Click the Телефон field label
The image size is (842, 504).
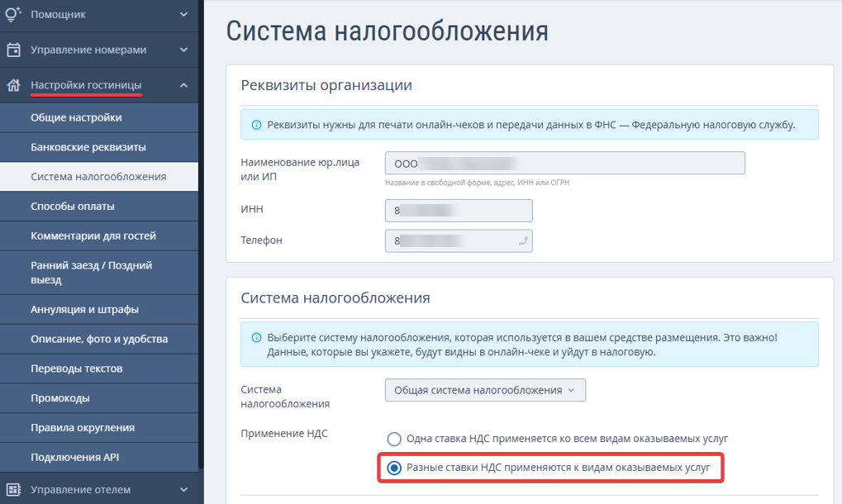tap(261, 240)
